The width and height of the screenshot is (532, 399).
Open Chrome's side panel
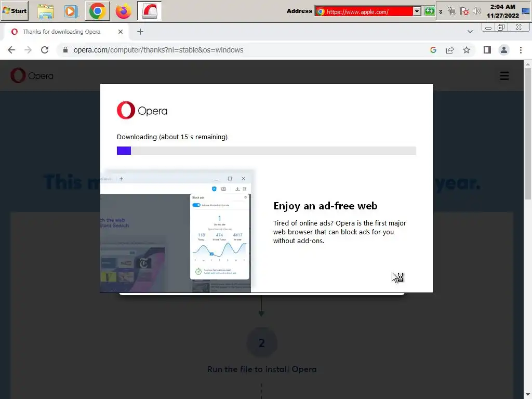[x=487, y=50]
